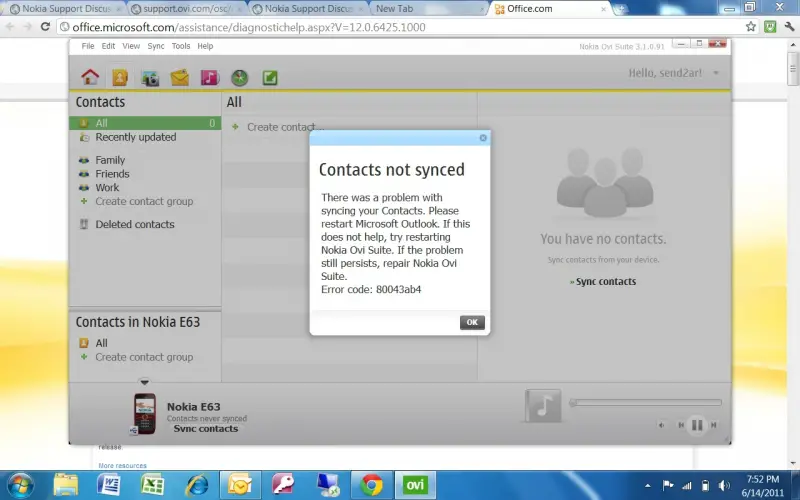Click the system tray volume icon
The image size is (800, 500).
(723, 485)
